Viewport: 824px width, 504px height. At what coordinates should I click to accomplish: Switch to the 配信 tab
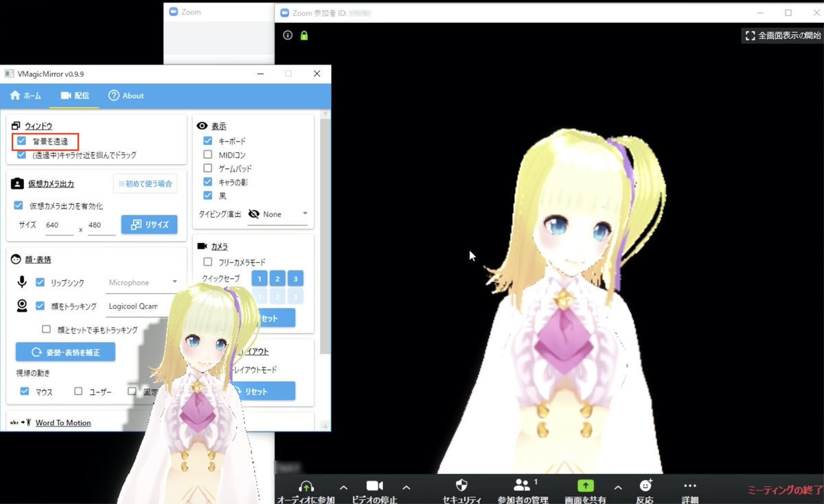pyautogui.click(x=75, y=95)
